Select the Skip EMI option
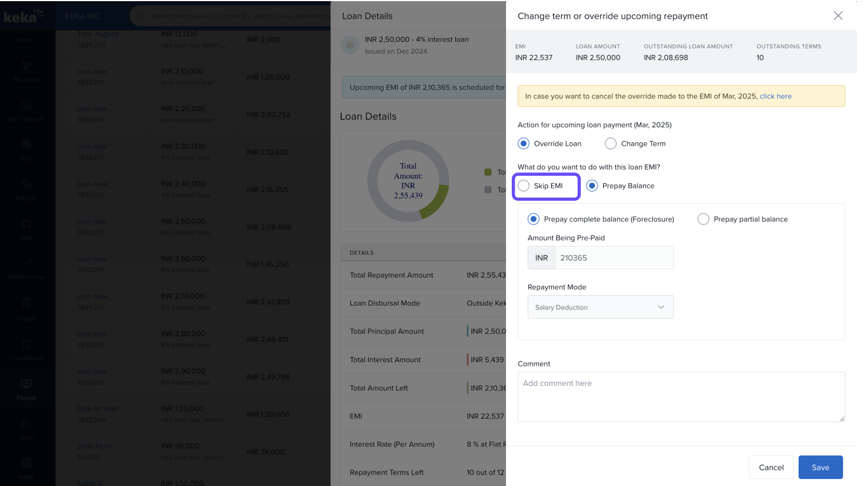This screenshot has width=868, height=486. tap(524, 186)
